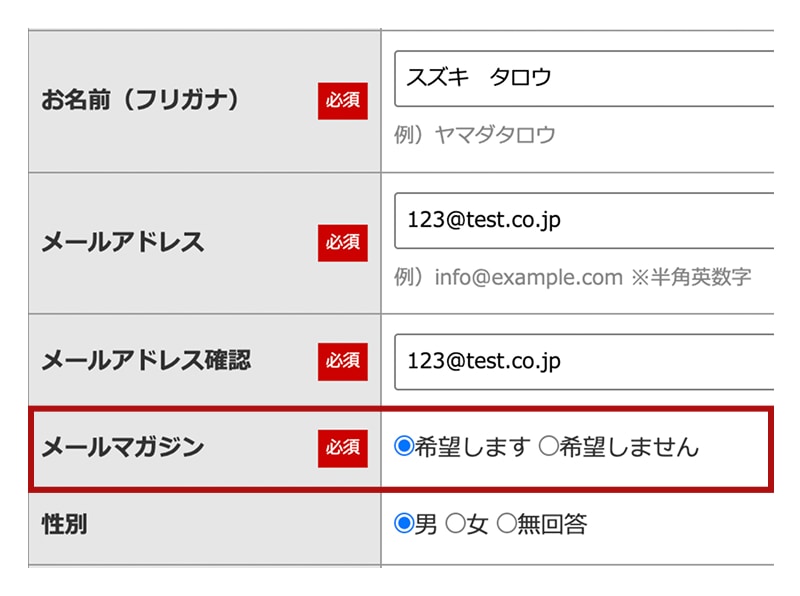
Task: Select 男 for 性別
Action: pos(404,523)
